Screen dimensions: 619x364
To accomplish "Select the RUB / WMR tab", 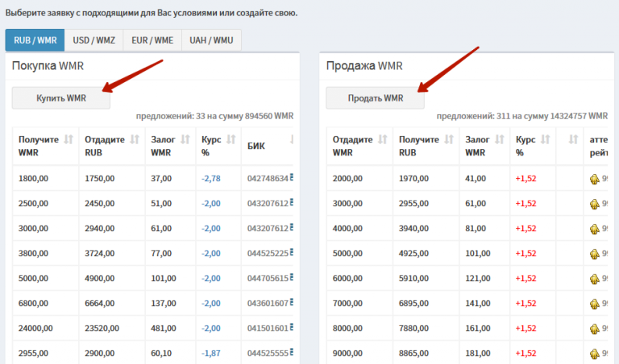I will (x=35, y=40).
